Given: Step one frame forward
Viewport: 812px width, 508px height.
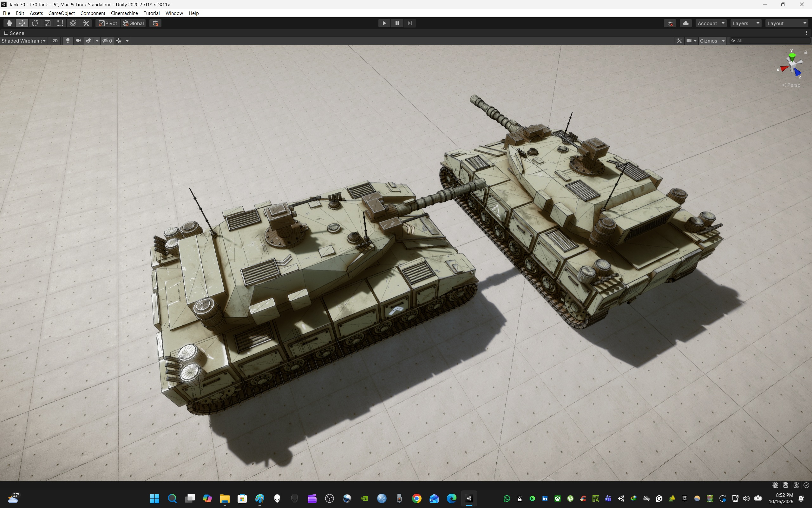Looking at the screenshot, I should [x=410, y=23].
